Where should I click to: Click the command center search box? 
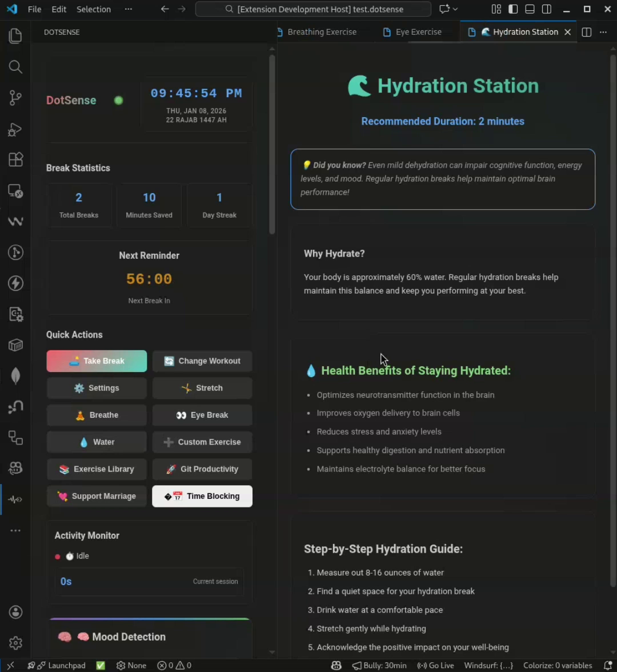[313, 9]
